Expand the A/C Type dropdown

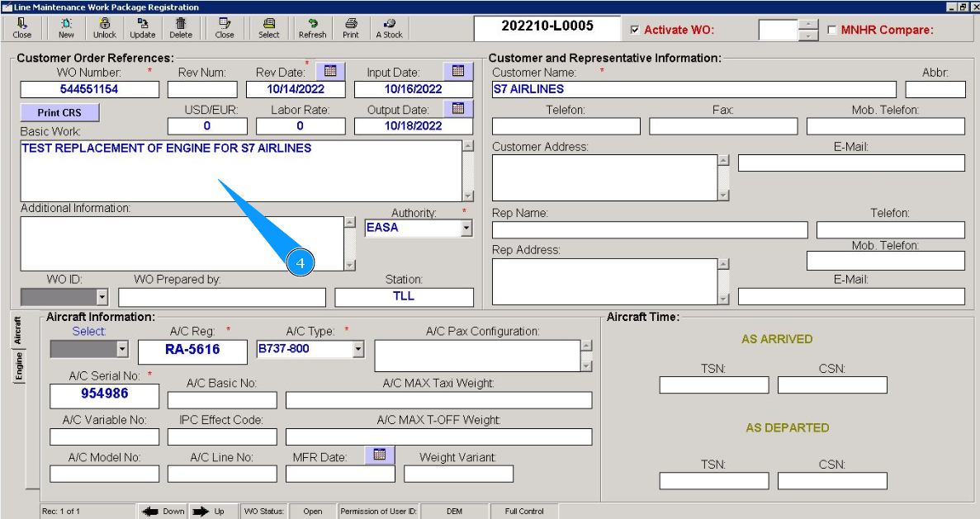pos(357,349)
